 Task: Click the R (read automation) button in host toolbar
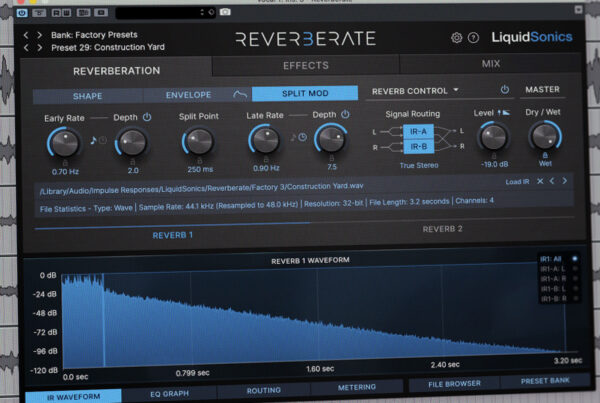pos(57,13)
